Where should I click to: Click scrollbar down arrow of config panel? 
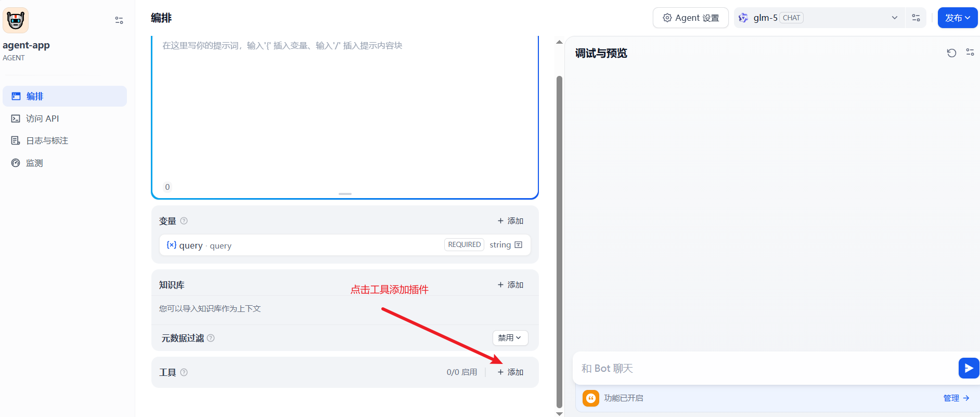(x=559, y=414)
